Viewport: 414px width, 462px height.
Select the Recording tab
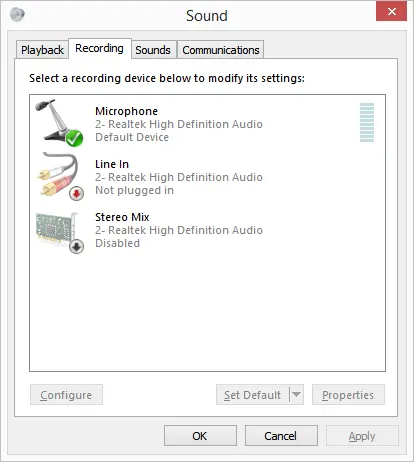pyautogui.click(x=99, y=48)
